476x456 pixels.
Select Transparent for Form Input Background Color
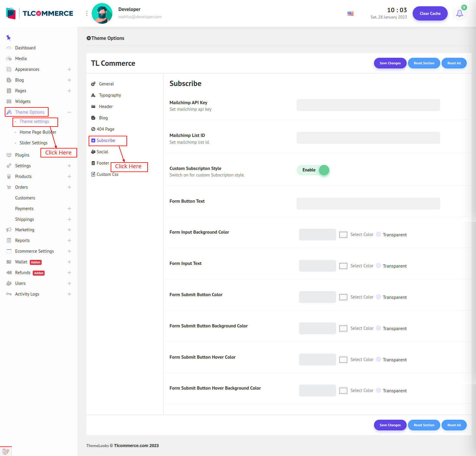tap(378, 235)
